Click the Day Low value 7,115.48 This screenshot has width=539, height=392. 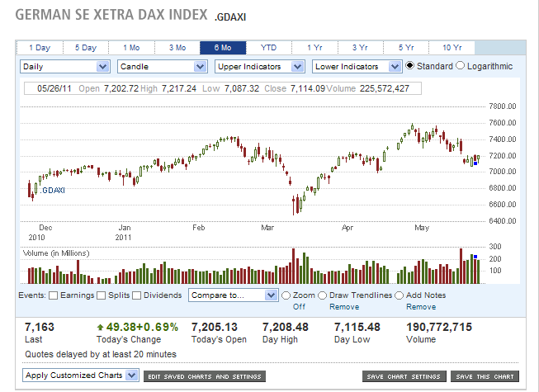click(x=357, y=327)
